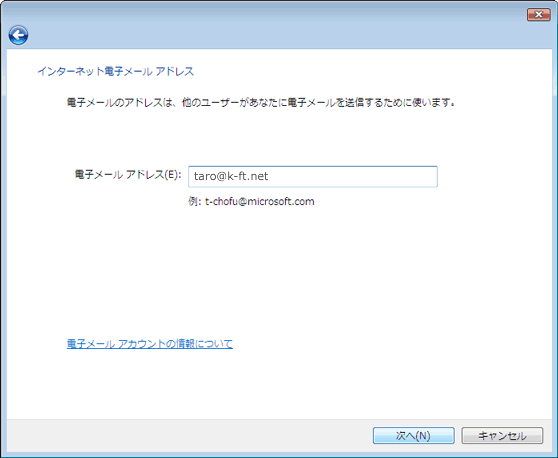Click the description sentence about 電子メールのアドレス
558x458 pixels.
click(261, 103)
